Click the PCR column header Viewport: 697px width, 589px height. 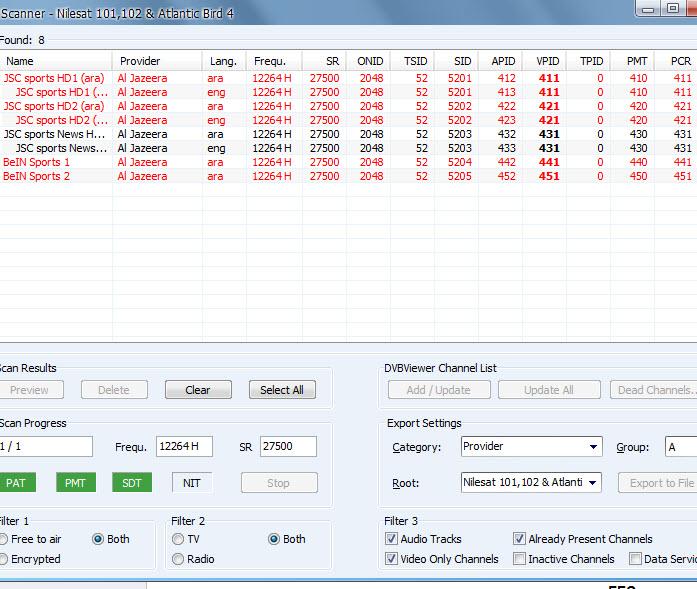[x=676, y=61]
